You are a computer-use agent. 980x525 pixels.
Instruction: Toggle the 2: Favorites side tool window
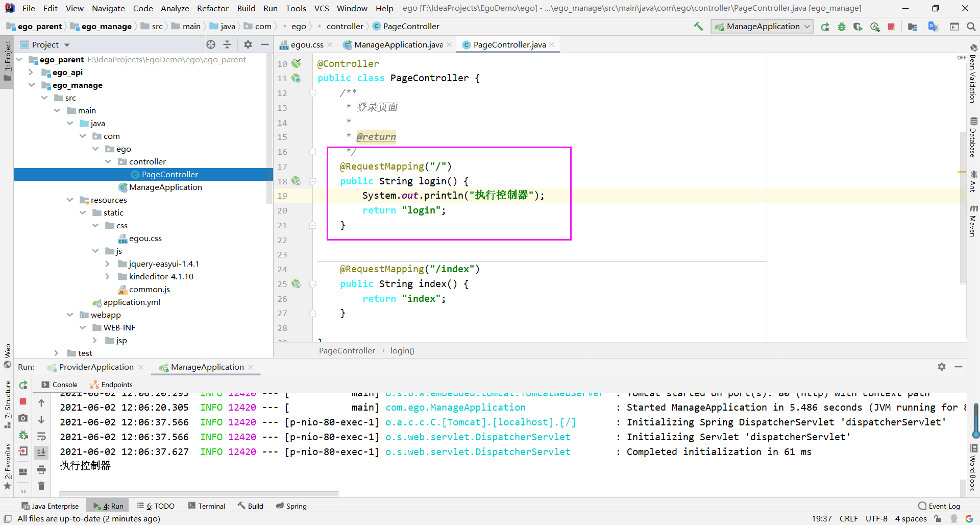(x=7, y=466)
